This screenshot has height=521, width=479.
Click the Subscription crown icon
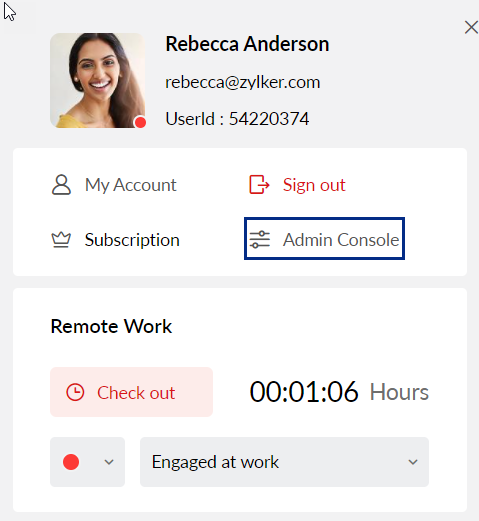(61, 240)
